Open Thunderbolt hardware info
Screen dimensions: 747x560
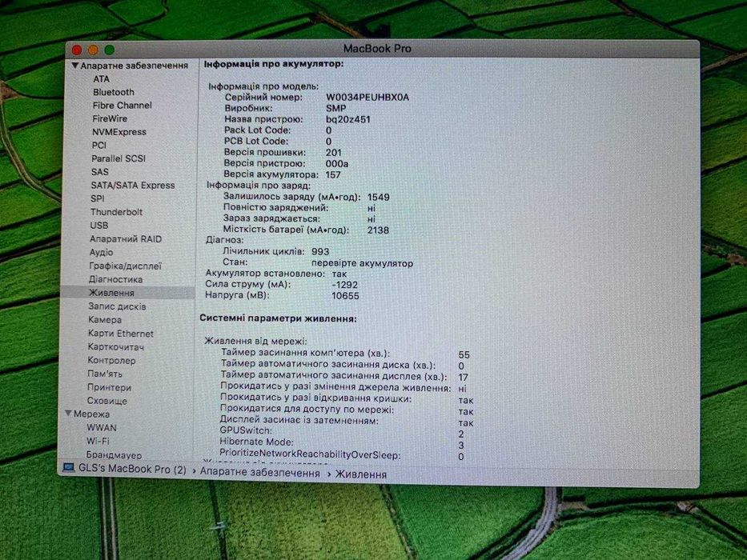116,212
